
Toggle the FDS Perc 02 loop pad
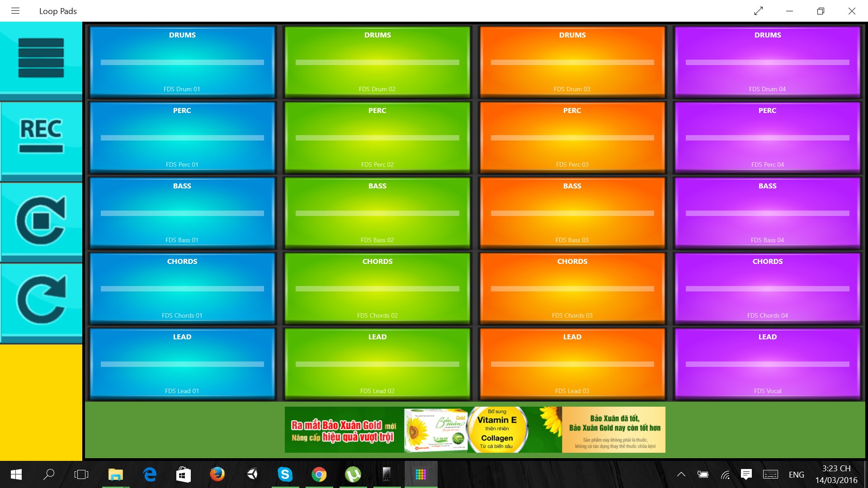pos(377,137)
